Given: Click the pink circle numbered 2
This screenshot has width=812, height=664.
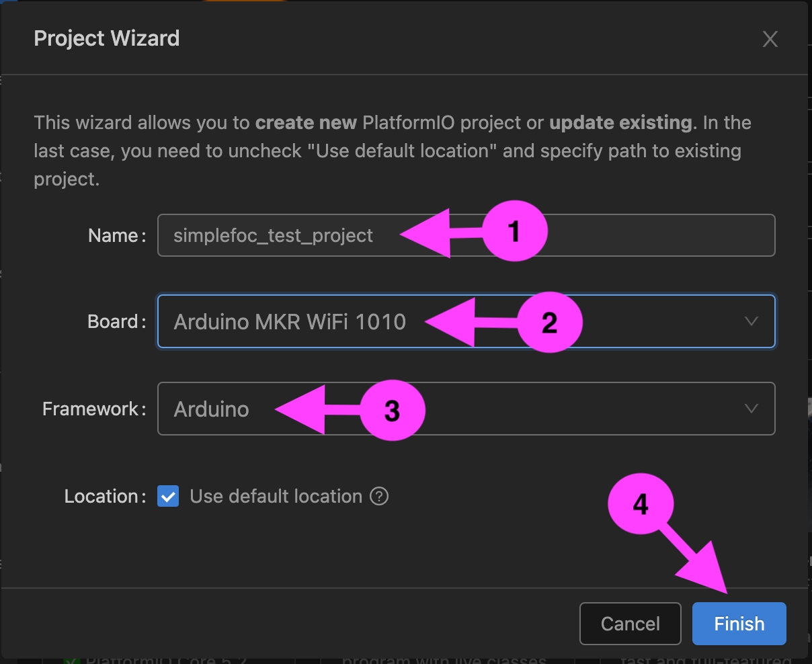Looking at the screenshot, I should pyautogui.click(x=549, y=323).
